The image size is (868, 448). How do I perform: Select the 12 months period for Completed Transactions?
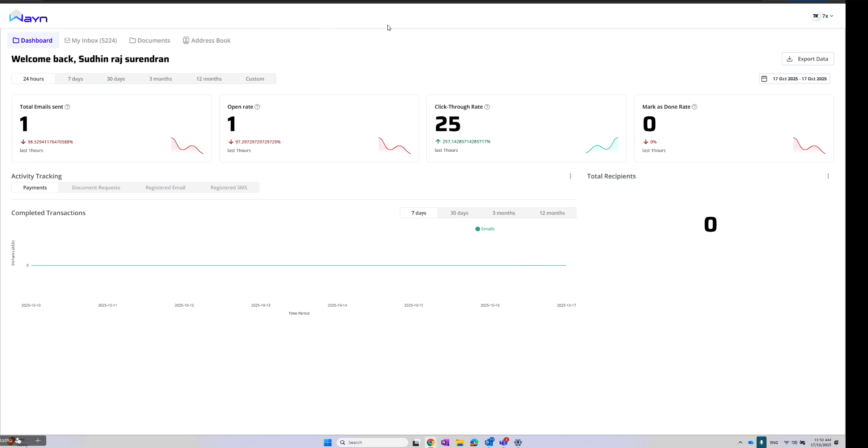[x=552, y=213]
